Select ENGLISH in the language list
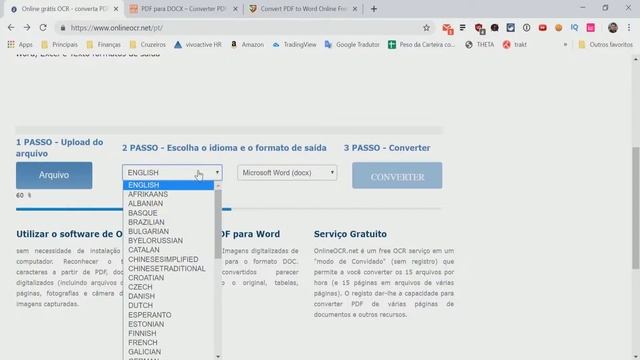The height and width of the screenshot is (360, 640). coord(168,185)
